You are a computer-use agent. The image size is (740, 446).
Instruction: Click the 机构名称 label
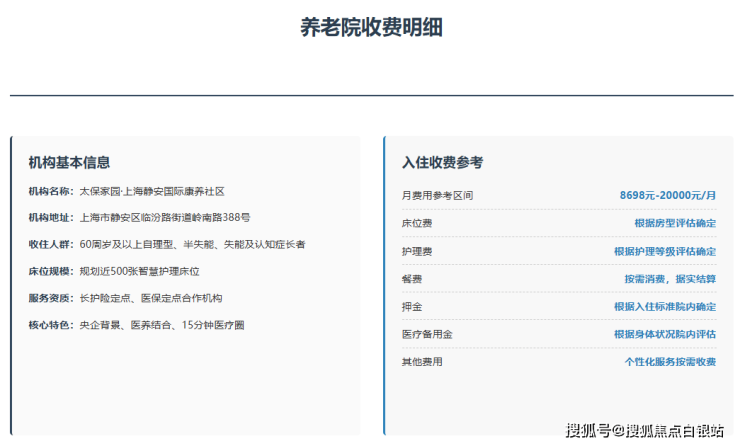tap(51, 192)
